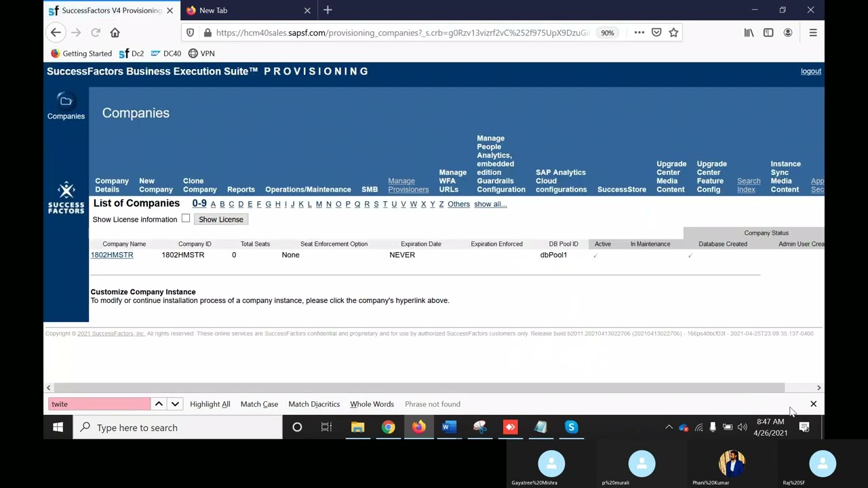Tick the Show License information checkbox
This screenshot has width=868, height=488.
(186, 218)
